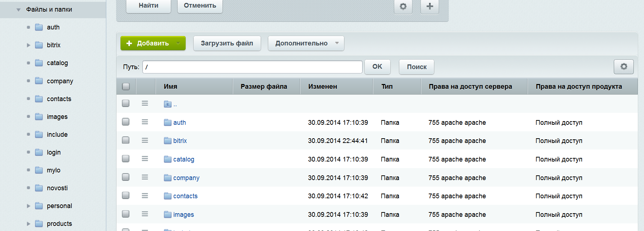The width and height of the screenshot is (644, 231).
Task: Open the row actions menu for auth folder
Action: pyautogui.click(x=145, y=122)
